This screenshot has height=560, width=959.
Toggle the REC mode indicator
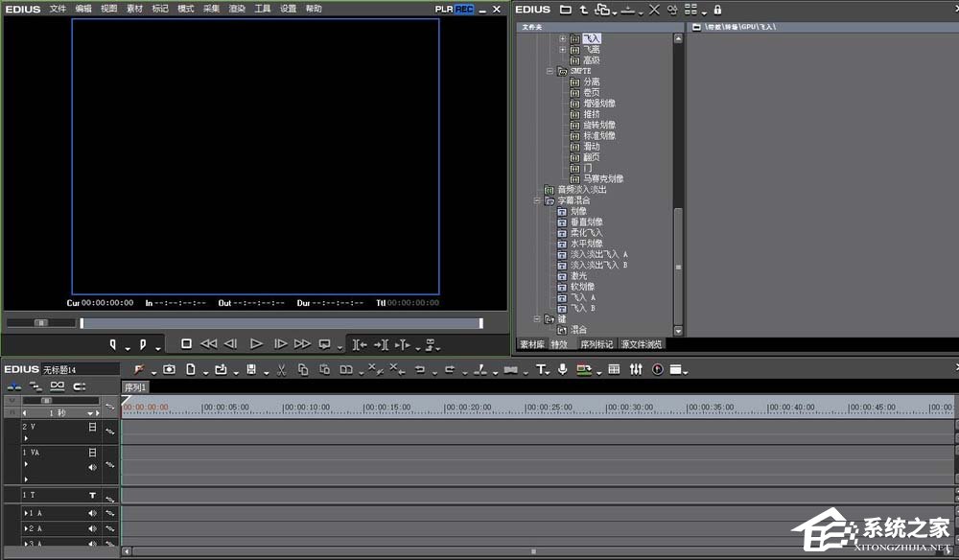pyautogui.click(x=464, y=9)
